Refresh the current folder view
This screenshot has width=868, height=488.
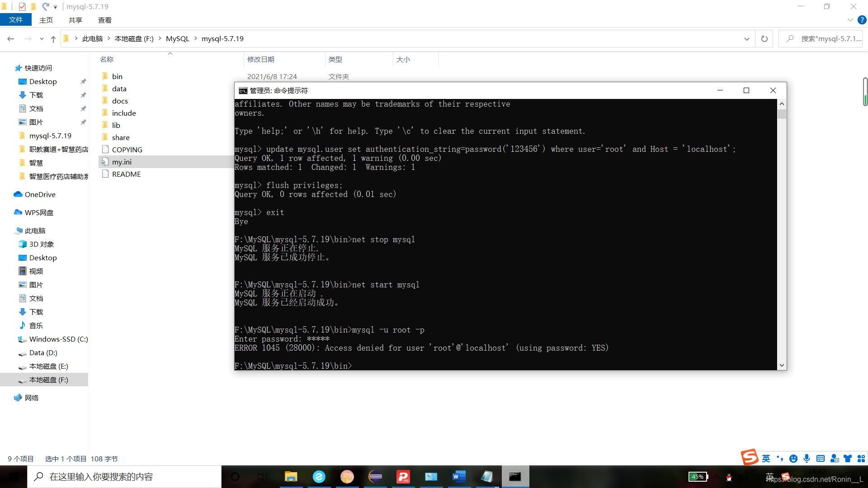click(x=764, y=39)
